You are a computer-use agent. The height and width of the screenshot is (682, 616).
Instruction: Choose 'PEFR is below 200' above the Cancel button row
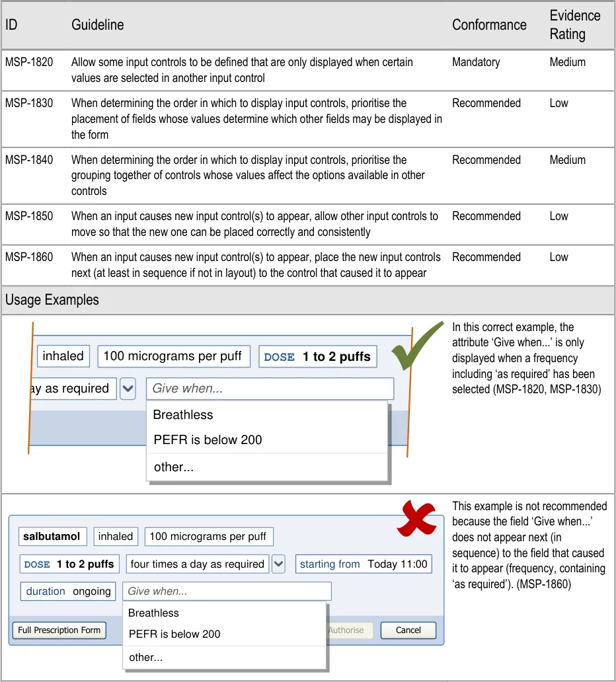point(174,634)
